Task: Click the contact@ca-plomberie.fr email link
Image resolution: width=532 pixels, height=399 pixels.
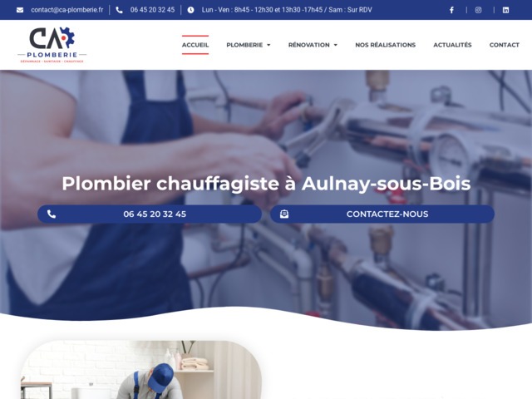Action: coord(66,10)
